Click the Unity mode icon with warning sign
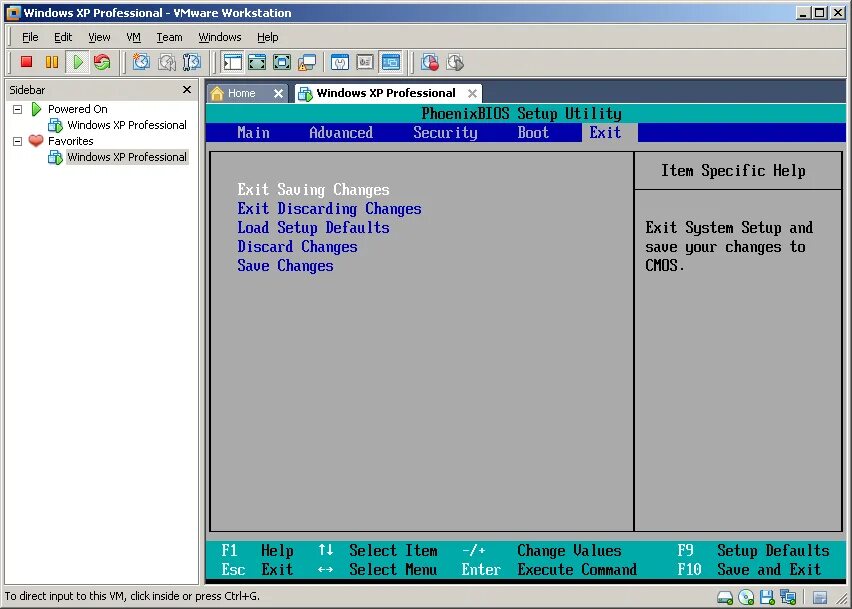The image size is (852, 609). [306, 62]
